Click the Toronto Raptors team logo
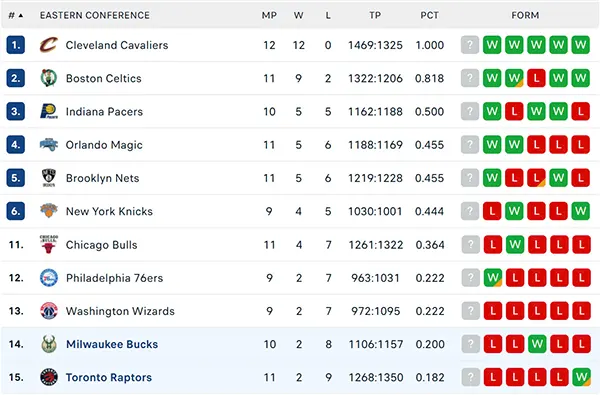The height and width of the screenshot is (395, 600). (49, 377)
